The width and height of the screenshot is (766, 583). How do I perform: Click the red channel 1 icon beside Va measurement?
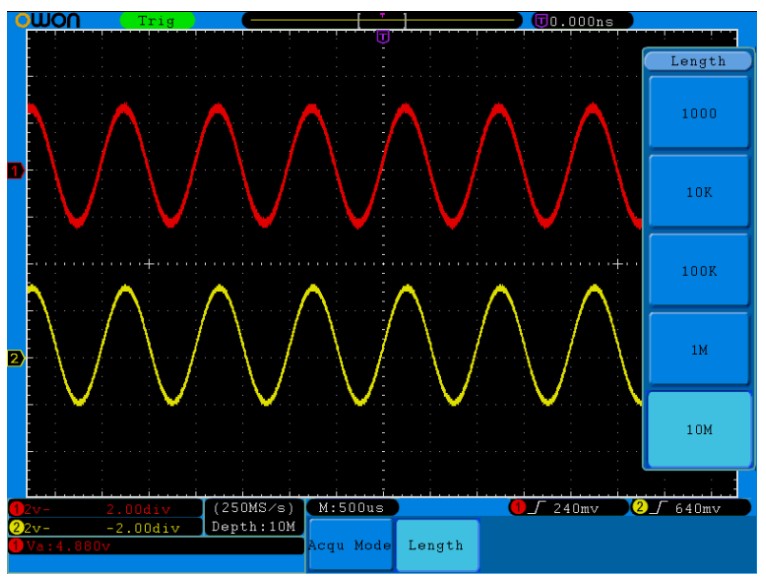click(17, 546)
